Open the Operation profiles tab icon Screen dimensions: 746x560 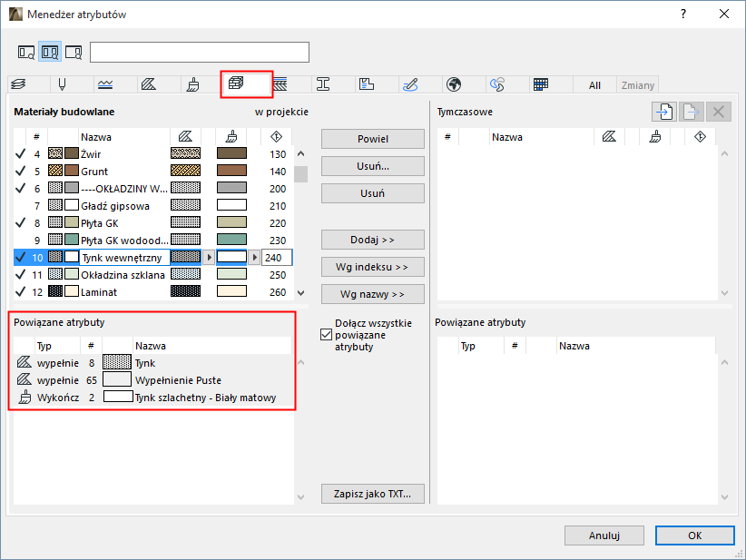point(497,84)
